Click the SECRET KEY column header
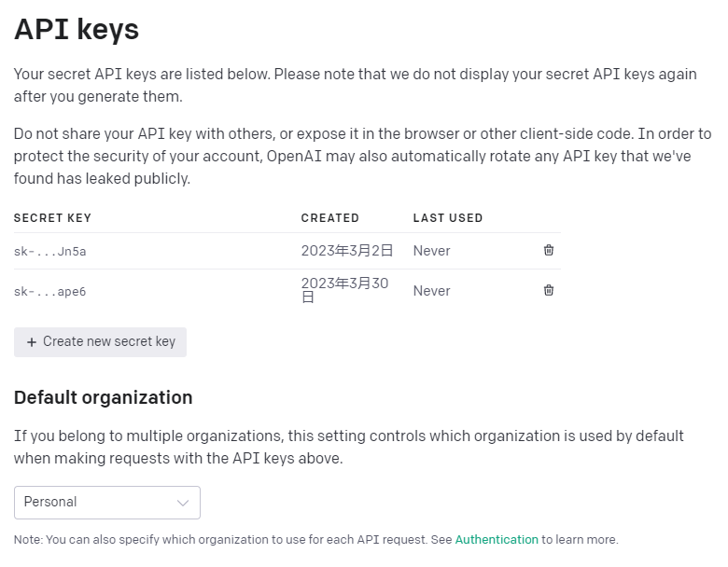Screen dimensions: 728x567 click(52, 218)
